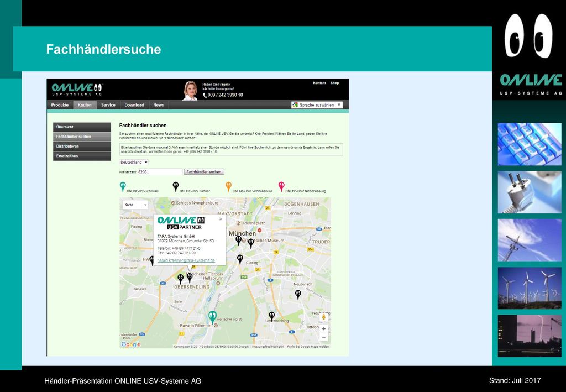
Task: Click the Kontakt link in header
Action: pyautogui.click(x=319, y=83)
